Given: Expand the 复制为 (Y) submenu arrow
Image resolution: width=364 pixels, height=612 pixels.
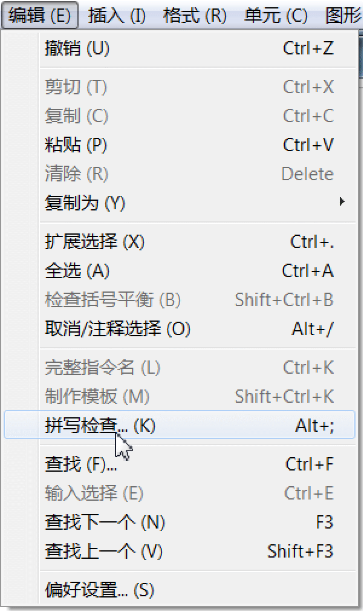Looking at the screenshot, I should point(342,202).
